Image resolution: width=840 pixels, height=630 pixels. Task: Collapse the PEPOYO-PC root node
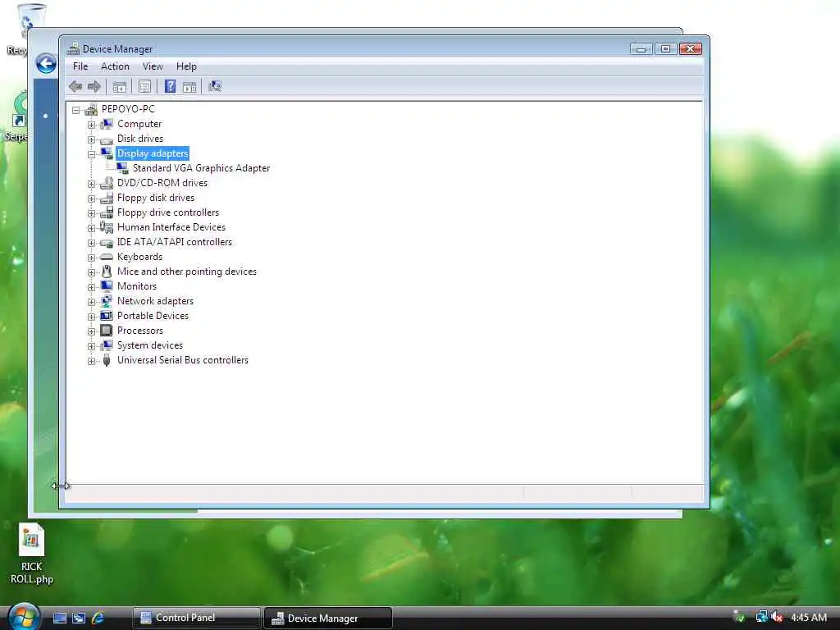pos(76,110)
